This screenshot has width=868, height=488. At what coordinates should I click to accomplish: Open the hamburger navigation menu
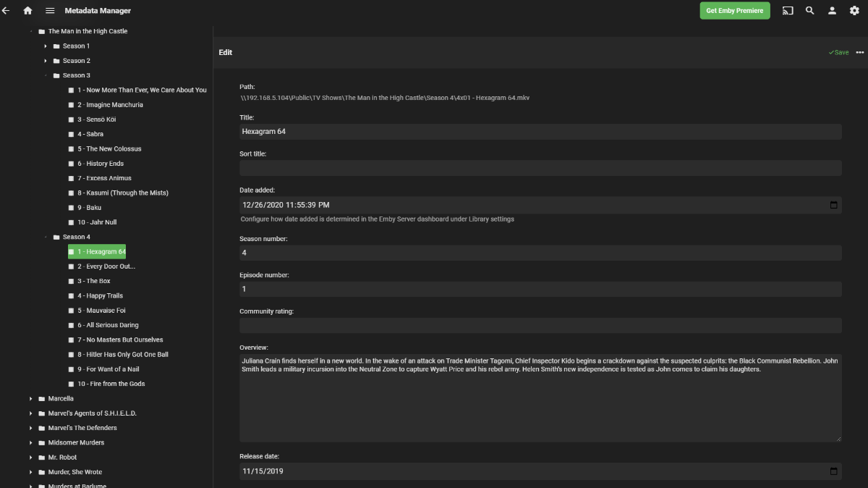coord(50,11)
